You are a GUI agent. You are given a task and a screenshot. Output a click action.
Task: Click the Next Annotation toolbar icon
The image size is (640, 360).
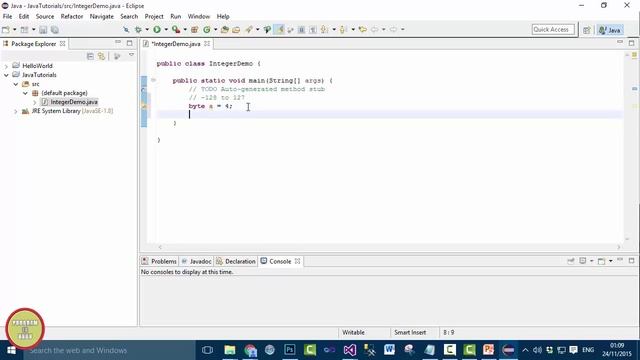(x=324, y=30)
